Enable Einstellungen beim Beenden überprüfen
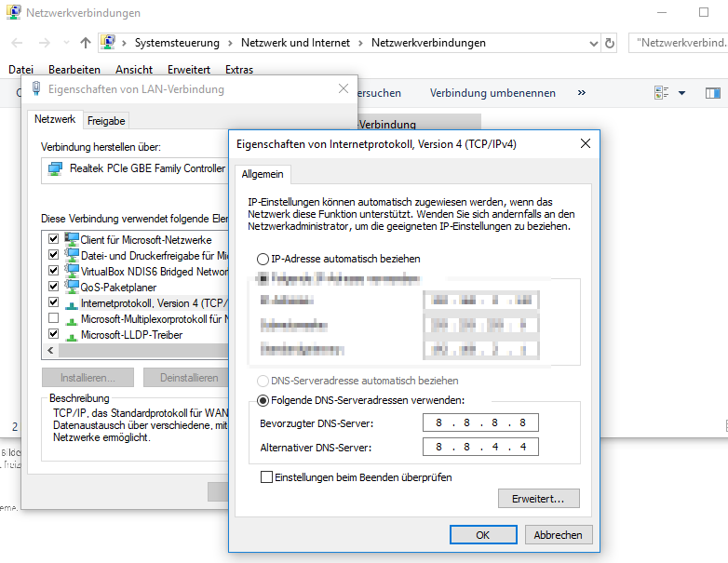This screenshot has width=728, height=563. tap(266, 477)
